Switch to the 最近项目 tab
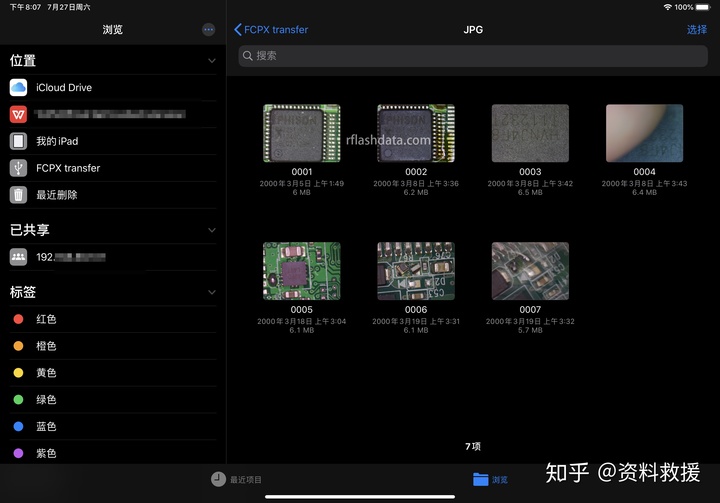Image resolution: width=720 pixels, height=503 pixels. click(236, 479)
